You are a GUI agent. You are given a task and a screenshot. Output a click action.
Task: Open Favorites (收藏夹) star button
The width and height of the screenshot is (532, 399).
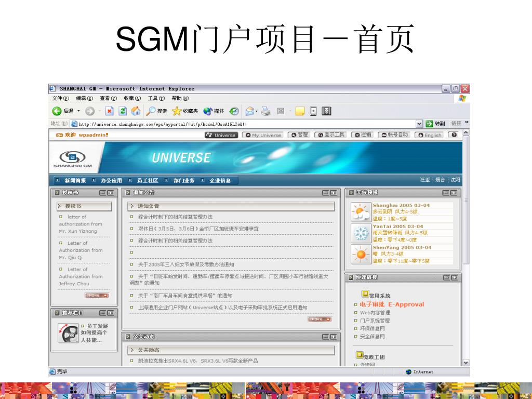pos(185,111)
